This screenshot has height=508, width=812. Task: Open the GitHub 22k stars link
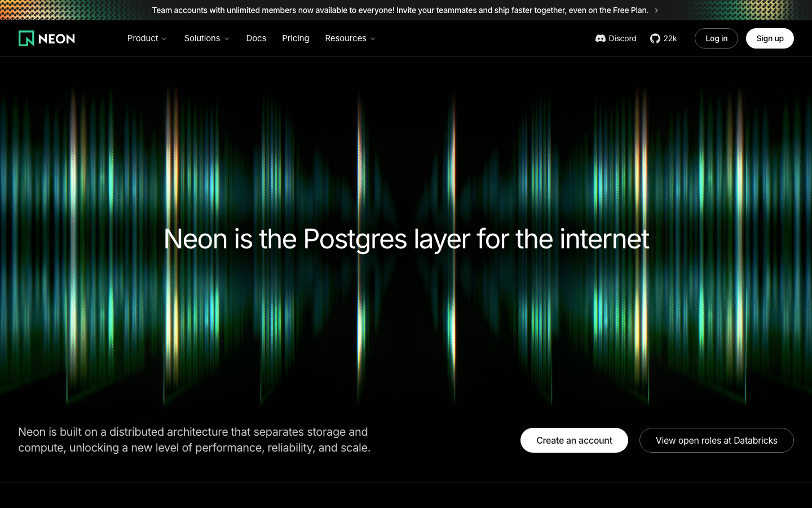tap(663, 38)
